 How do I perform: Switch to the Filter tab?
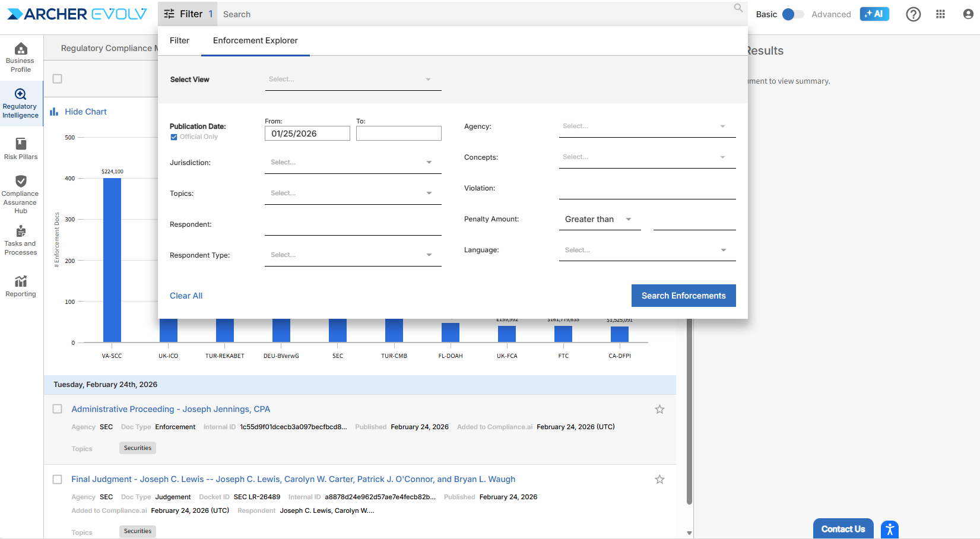point(179,40)
